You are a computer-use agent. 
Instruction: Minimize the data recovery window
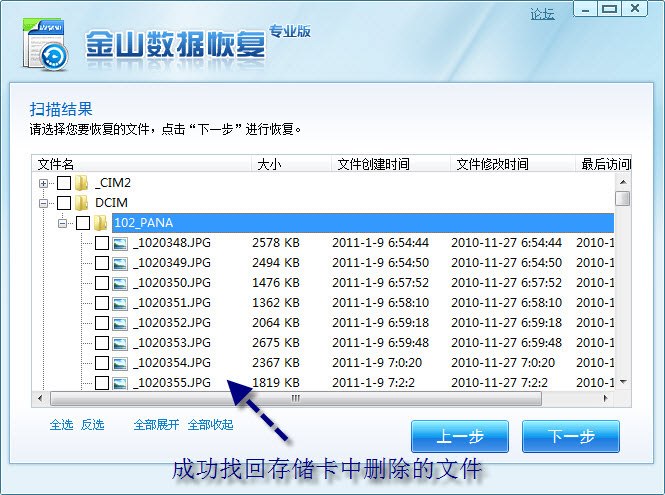tap(586, 8)
